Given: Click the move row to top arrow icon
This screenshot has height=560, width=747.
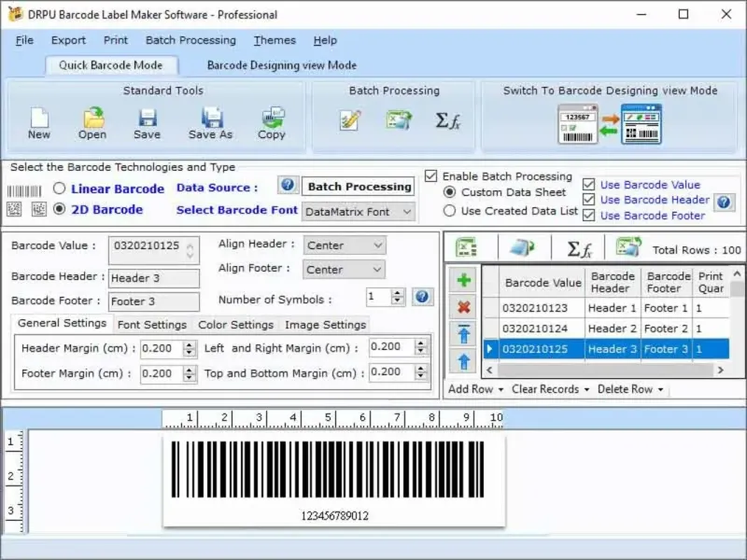Looking at the screenshot, I should [x=463, y=334].
